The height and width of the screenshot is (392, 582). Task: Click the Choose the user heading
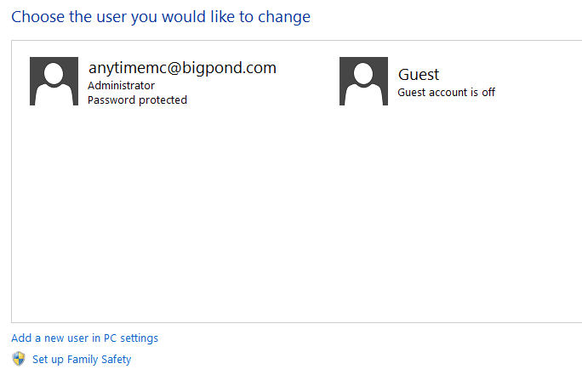coord(161,17)
